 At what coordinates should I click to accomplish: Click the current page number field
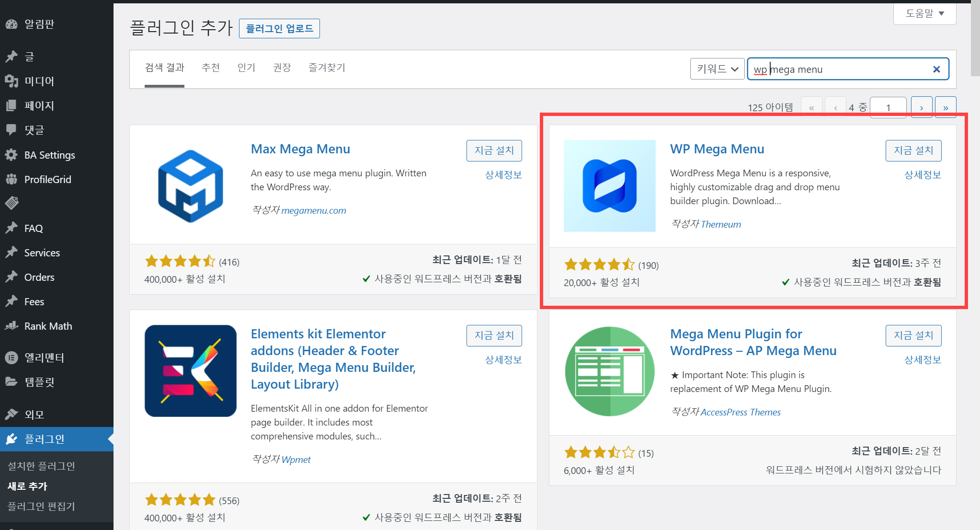pos(888,108)
